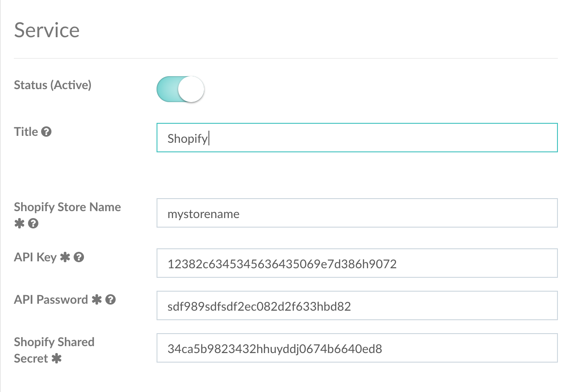The image size is (570, 392).
Task: Click the required asterisk beside API Key
Action: click(65, 257)
